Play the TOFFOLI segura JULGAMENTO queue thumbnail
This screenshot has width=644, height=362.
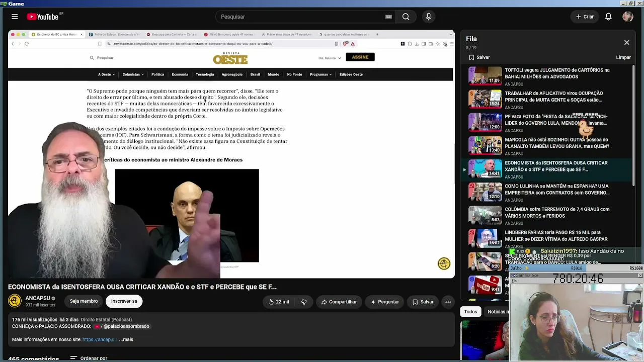coord(485,76)
